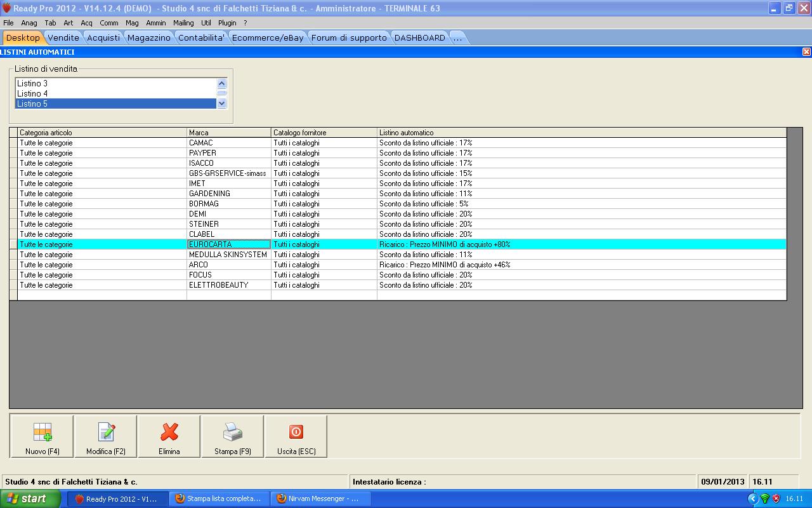
Task: Click the Nuovo (F4) button
Action: (42, 436)
